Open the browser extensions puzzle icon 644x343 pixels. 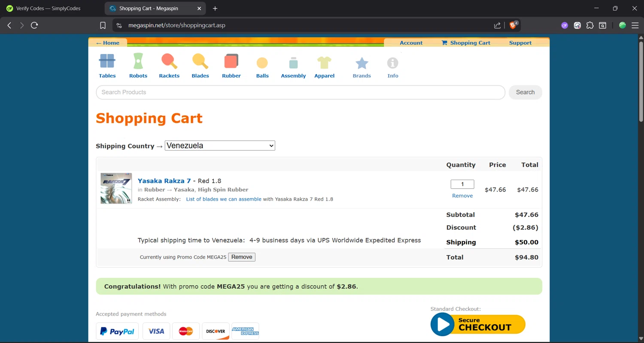[x=590, y=25]
